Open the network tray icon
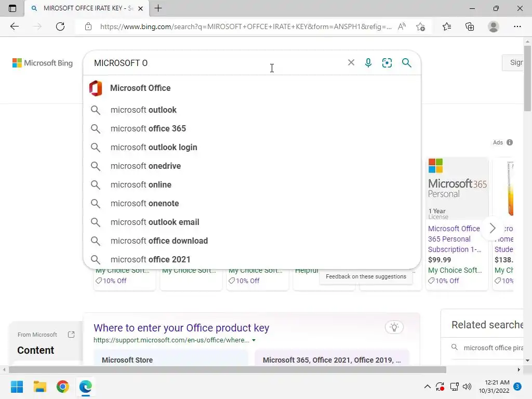This screenshot has height=399, width=532. pos(454,387)
